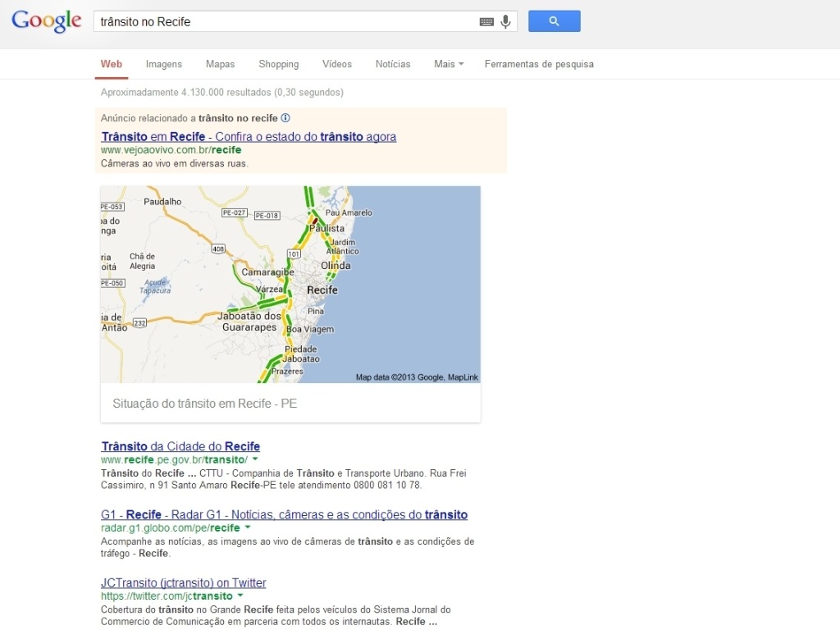
Task: Open the JCTransito Twitter result
Action: point(183,582)
